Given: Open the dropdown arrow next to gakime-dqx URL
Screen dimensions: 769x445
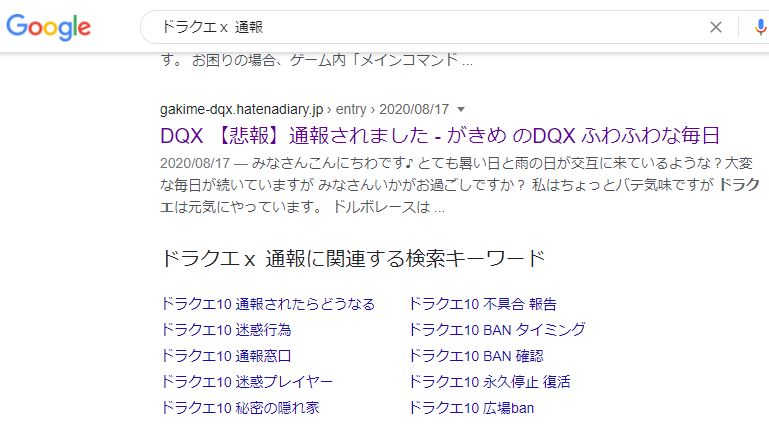Looking at the screenshot, I should pyautogui.click(x=461, y=109).
